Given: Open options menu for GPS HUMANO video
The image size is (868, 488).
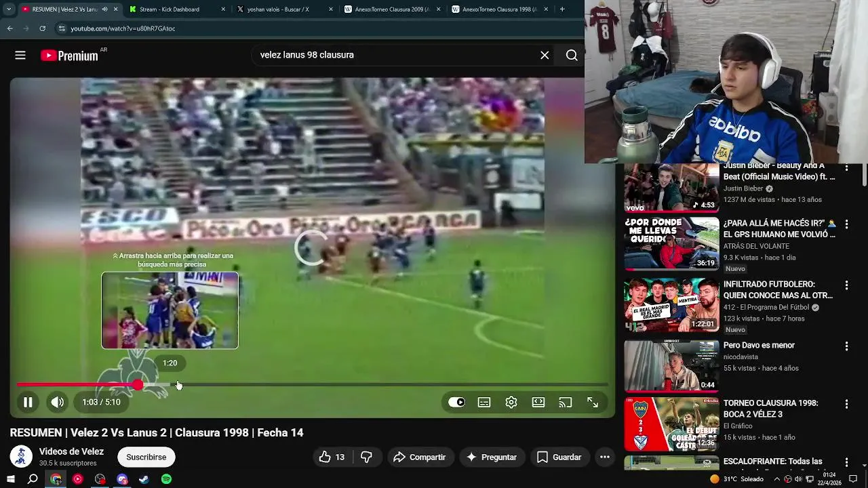Looking at the screenshot, I should point(846,224).
